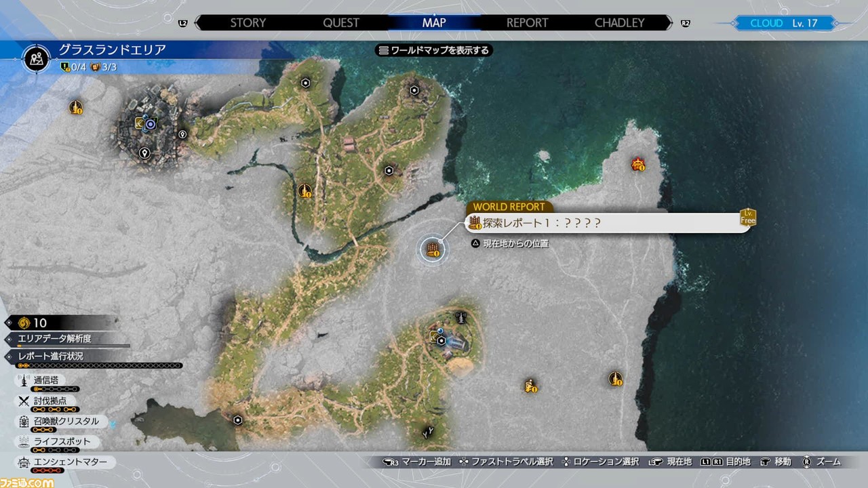868x488 pixels.
Task: Click the 探索レポート1：？？？？ tooltip
Action: [x=608, y=223]
